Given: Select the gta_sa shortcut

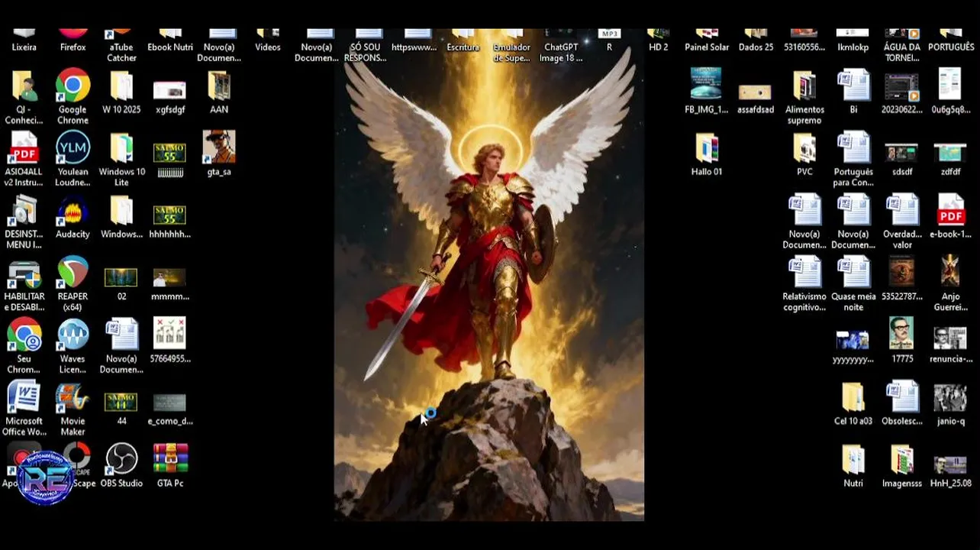Looking at the screenshot, I should 219,147.
